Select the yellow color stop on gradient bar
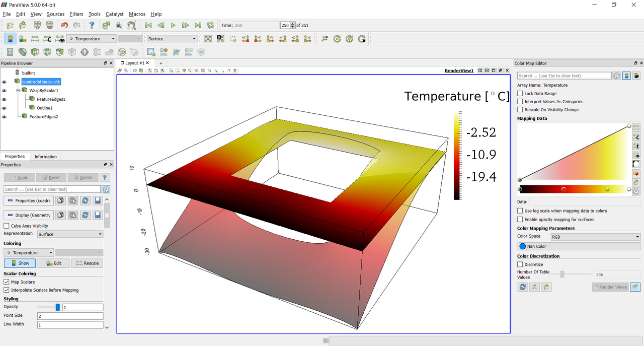The height and width of the screenshot is (346, 644). click(607, 189)
